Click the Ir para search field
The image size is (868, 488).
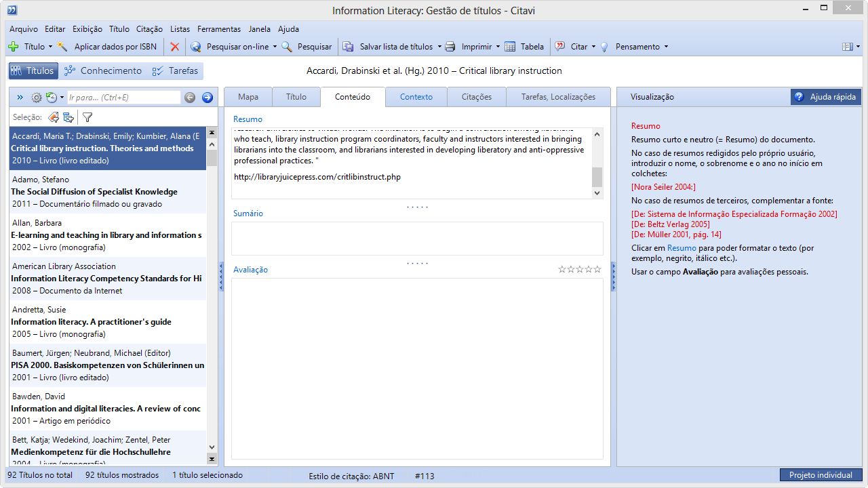pyautogui.click(x=123, y=98)
